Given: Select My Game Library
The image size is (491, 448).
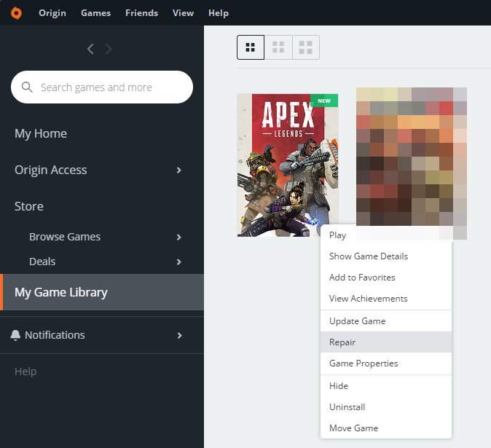Looking at the screenshot, I should [102, 292].
